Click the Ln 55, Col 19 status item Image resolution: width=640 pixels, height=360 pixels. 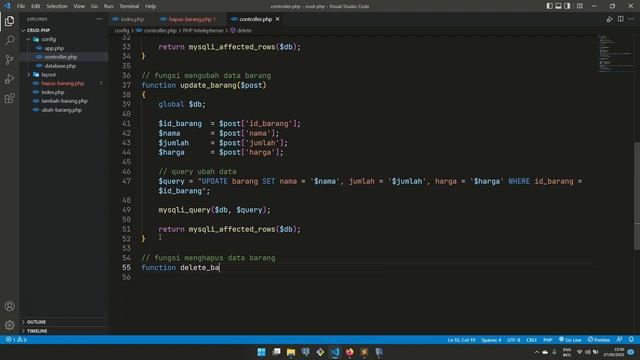pos(461,340)
